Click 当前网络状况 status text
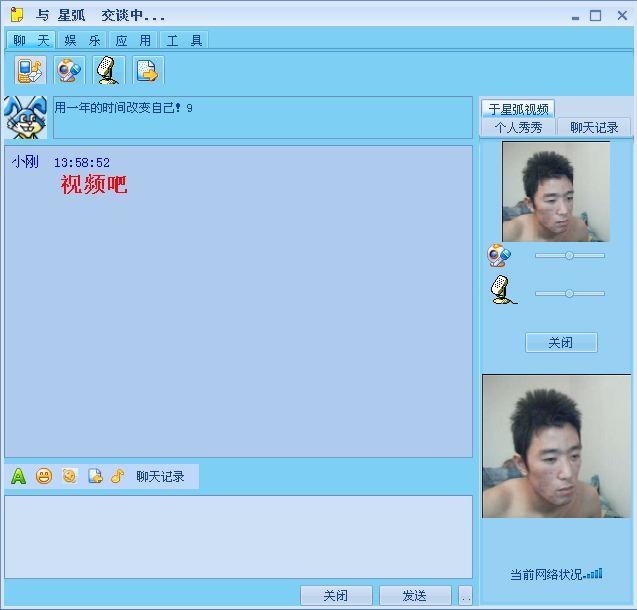 pos(546,575)
